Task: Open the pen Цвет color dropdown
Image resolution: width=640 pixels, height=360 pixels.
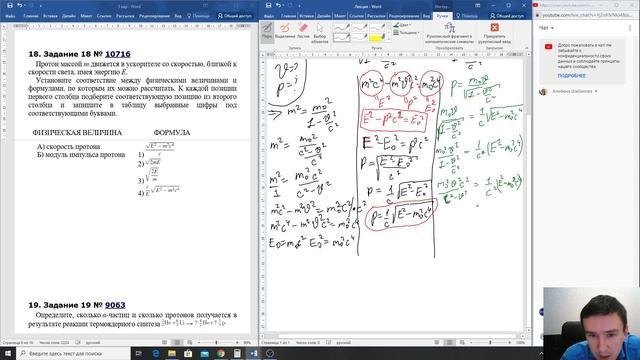Action: (402, 25)
